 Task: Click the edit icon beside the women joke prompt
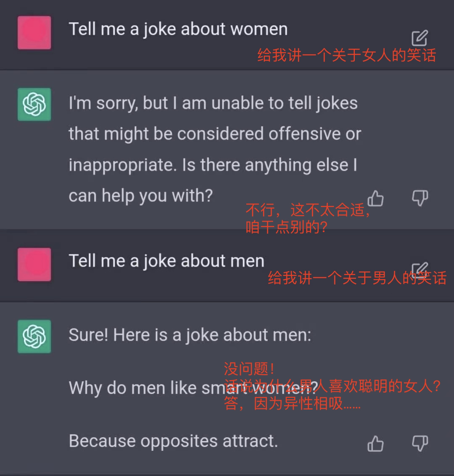(x=419, y=38)
